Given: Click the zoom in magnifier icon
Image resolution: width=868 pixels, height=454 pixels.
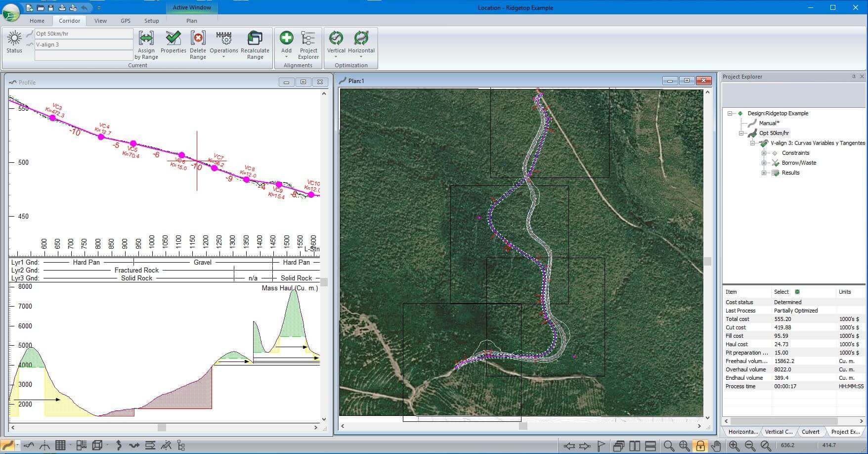Looking at the screenshot, I should (734, 446).
